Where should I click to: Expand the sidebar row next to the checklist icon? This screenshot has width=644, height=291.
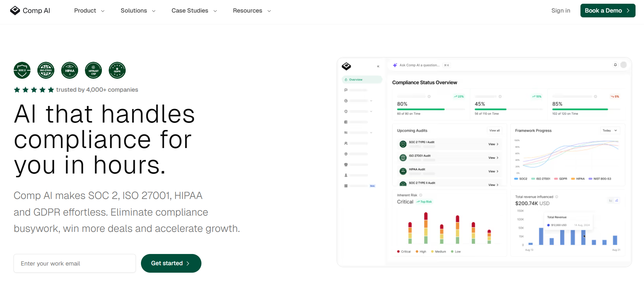371,133
